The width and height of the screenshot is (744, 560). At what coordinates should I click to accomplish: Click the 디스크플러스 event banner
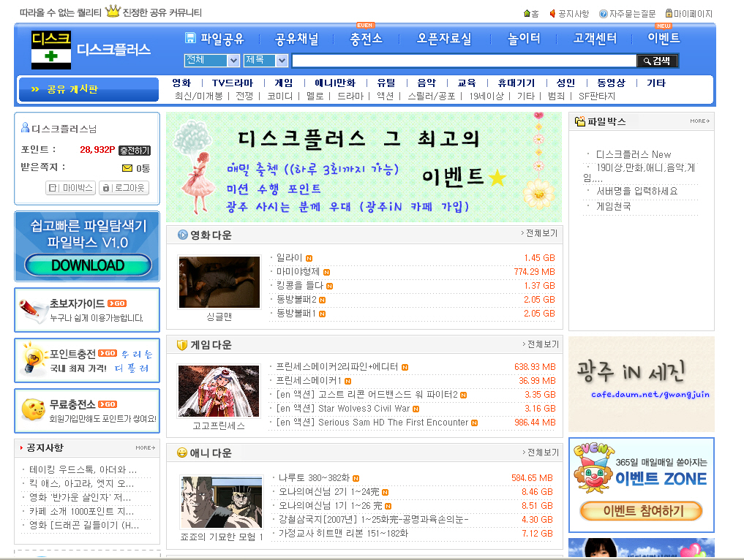(364, 167)
